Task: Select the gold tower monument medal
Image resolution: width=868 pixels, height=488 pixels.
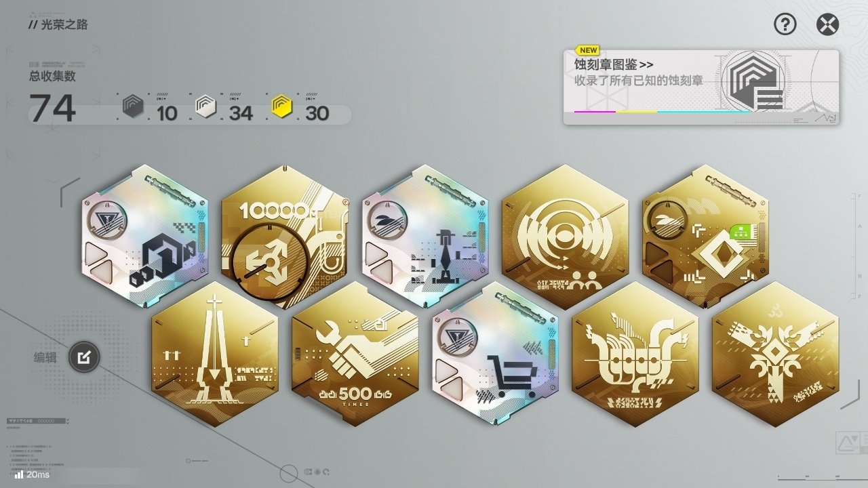Action: click(x=215, y=354)
